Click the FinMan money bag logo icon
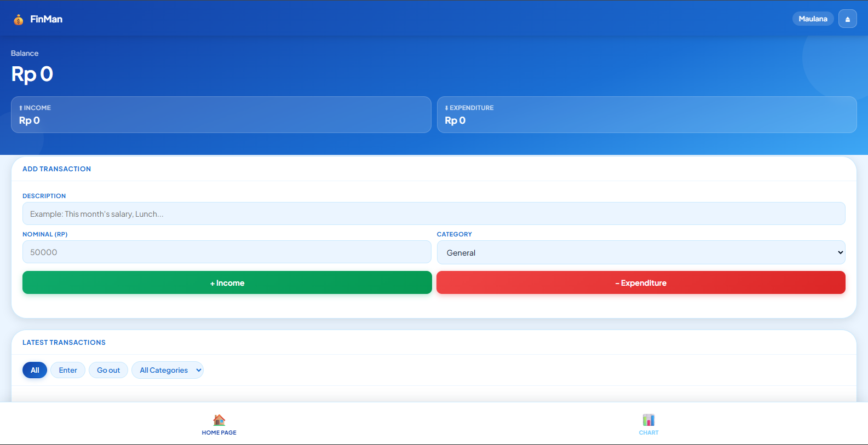868x445 pixels. 19,20
